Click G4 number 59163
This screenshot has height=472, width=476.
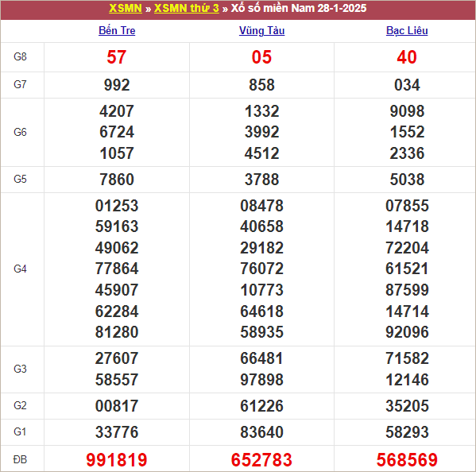coord(117,226)
